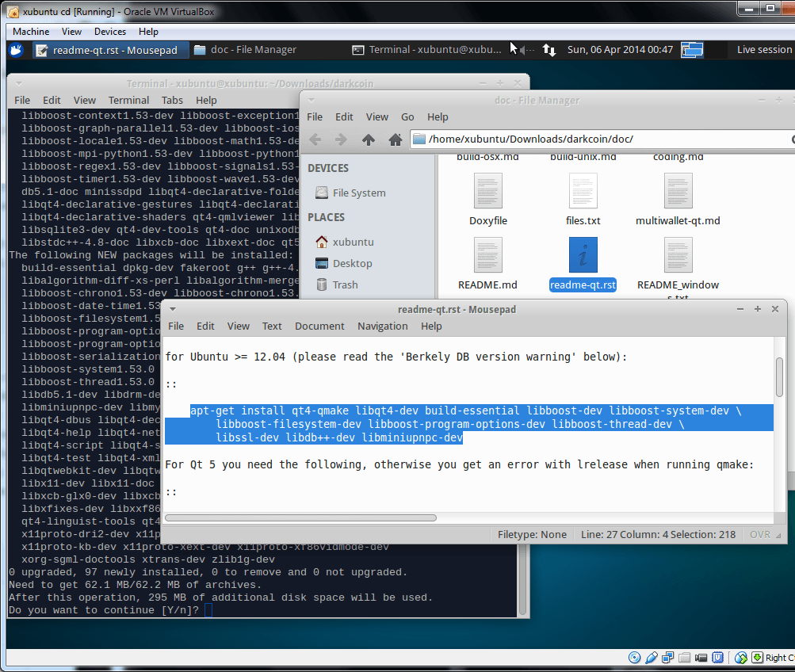The width and height of the screenshot is (795, 672).
Task: Go forward in File Manager toolbar
Action: click(x=341, y=139)
